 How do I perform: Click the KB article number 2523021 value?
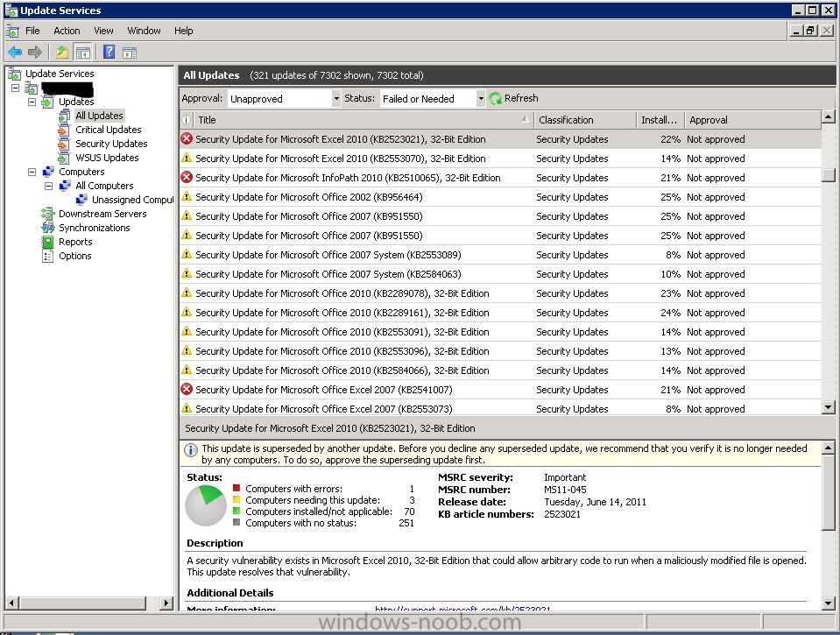coord(562,514)
